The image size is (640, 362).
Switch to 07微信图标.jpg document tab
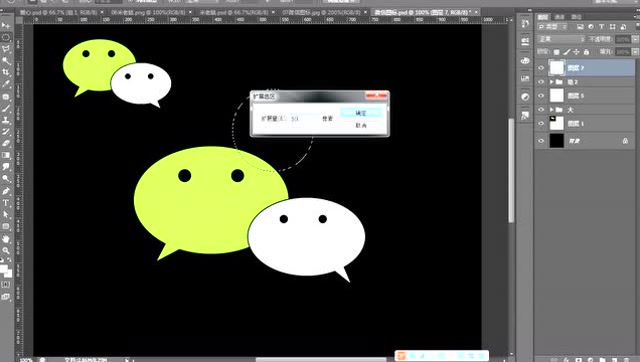click(322, 13)
